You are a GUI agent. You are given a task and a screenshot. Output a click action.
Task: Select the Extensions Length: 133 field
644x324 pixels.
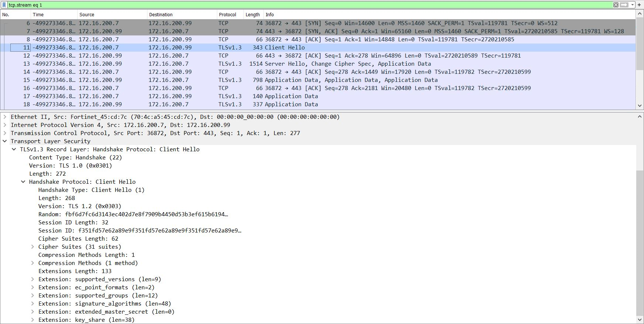(75, 271)
